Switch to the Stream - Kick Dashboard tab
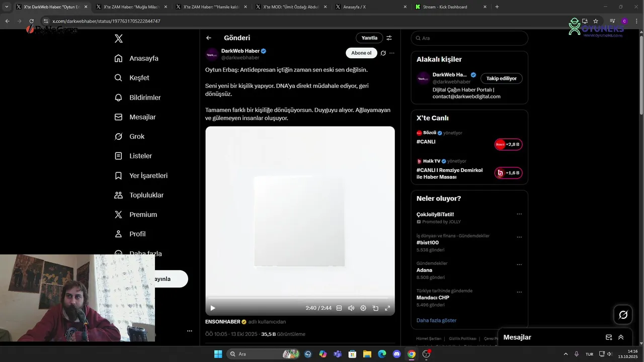This screenshot has height=362, width=644. click(x=450, y=7)
